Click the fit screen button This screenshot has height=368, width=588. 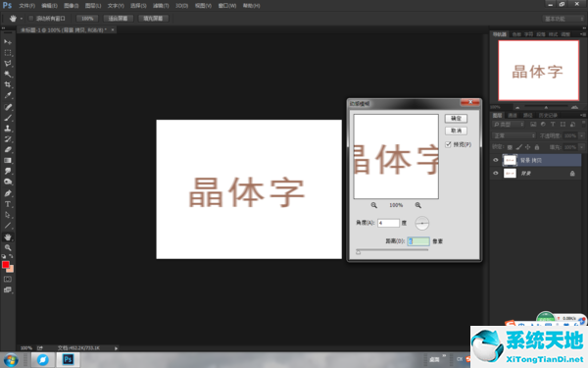(x=118, y=19)
